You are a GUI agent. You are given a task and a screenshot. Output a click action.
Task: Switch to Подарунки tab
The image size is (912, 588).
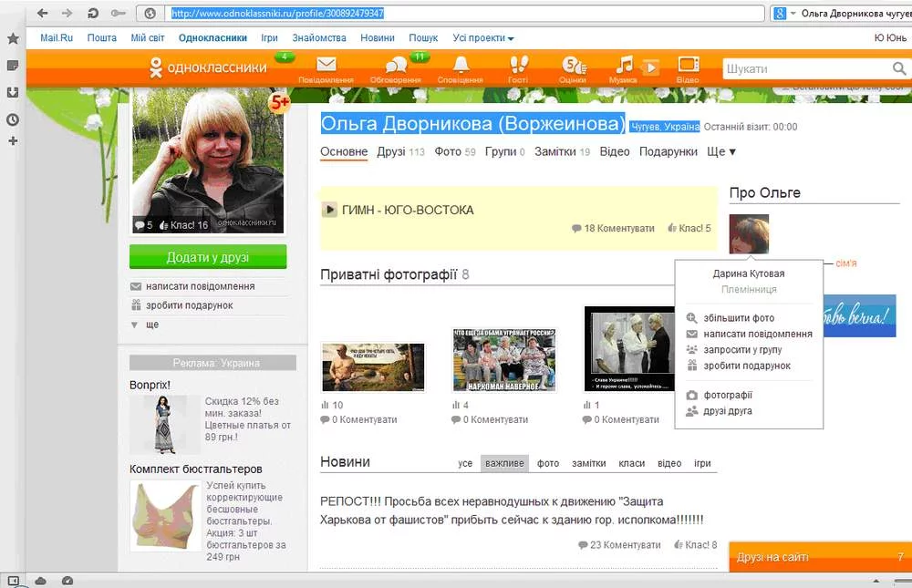(668, 152)
